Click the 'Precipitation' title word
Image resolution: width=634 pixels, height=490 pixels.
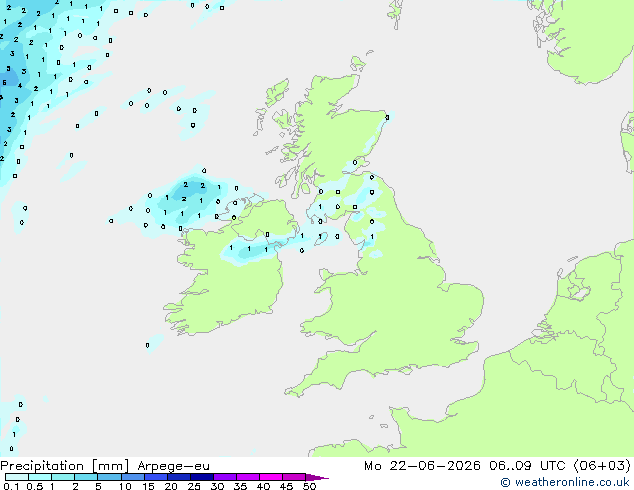pyautogui.click(x=42, y=466)
